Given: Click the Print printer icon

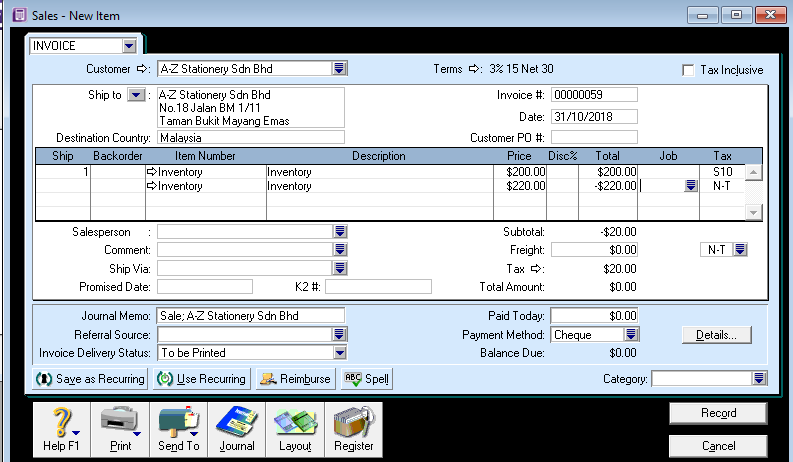Looking at the screenshot, I should tap(120, 430).
